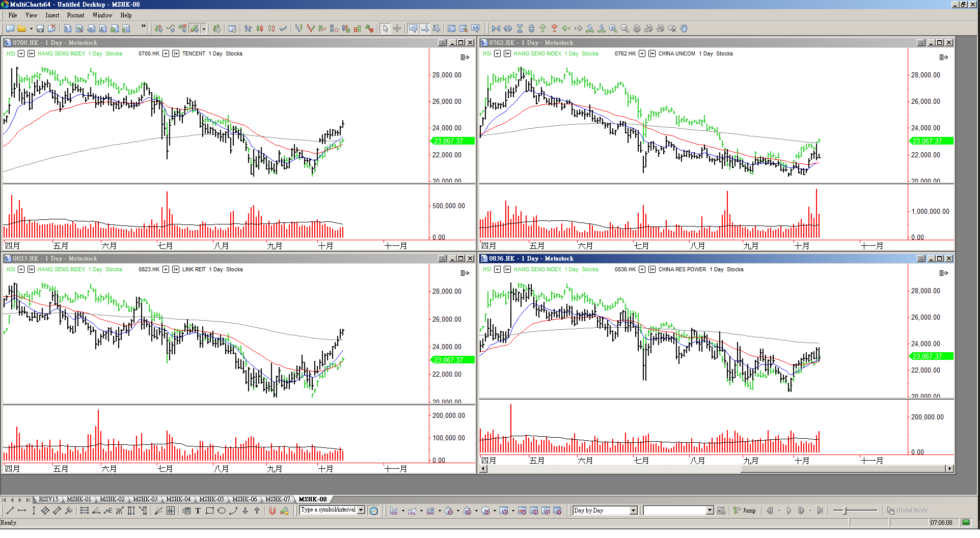Image resolution: width=980 pixels, height=538 pixels.
Task: Expand the 0700.HK symbol dropdown arrow
Action: pyautogui.click(x=166, y=53)
